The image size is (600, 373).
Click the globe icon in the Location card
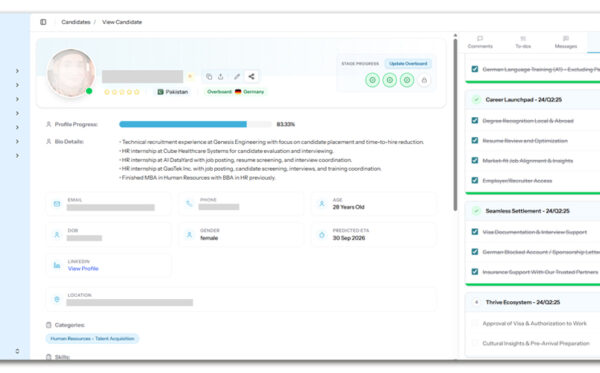57,299
